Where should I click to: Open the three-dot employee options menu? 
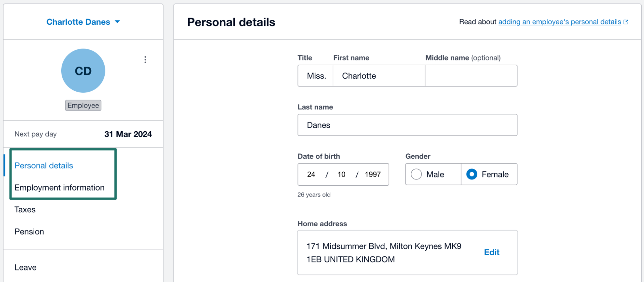(145, 60)
